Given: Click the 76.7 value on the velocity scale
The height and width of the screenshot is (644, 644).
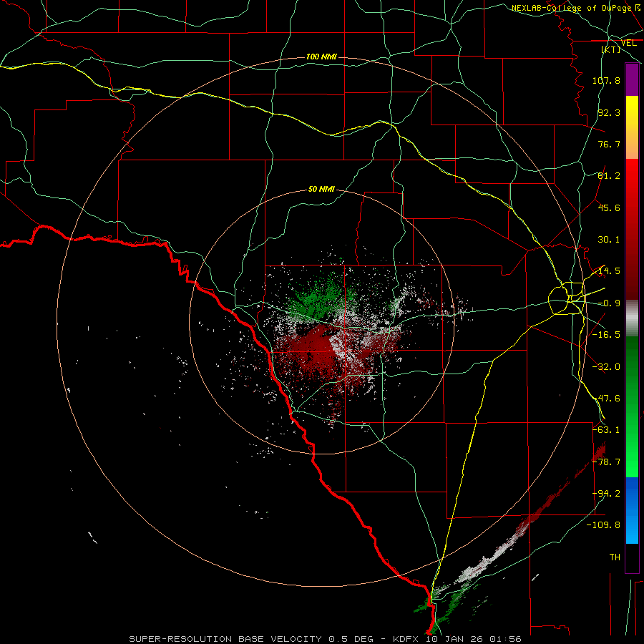Looking at the screenshot, I should 609,144.
